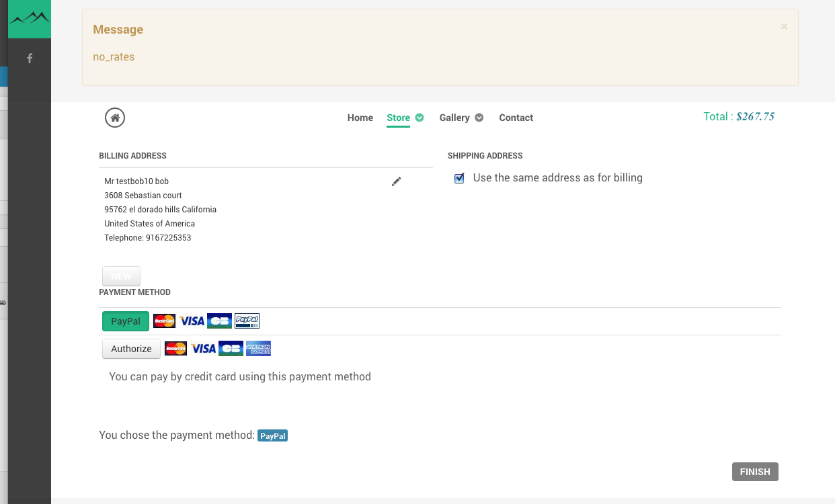Screen dimensions: 835x504
Task: Click the Visa logo beside Authorize
Action: point(203,349)
